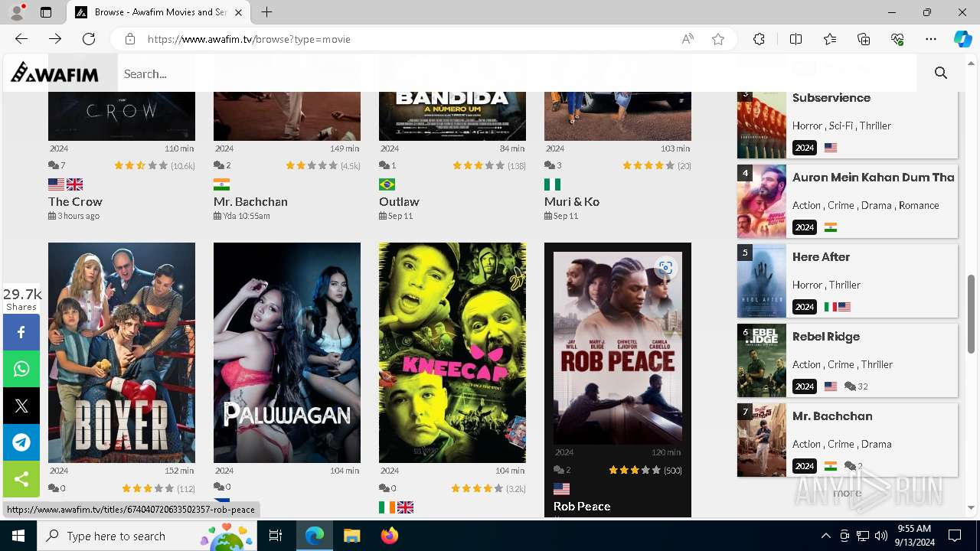
Task: Click the browser Back arrow
Action: tap(21, 39)
